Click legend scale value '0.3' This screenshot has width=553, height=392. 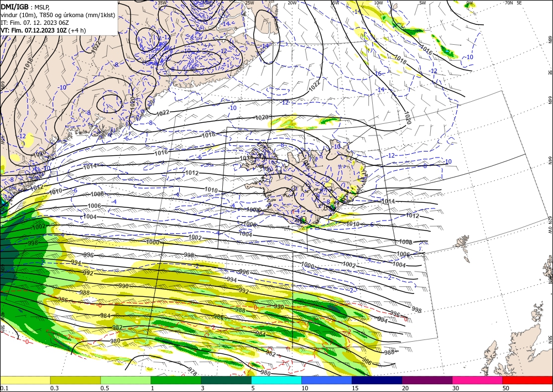pos(54,388)
